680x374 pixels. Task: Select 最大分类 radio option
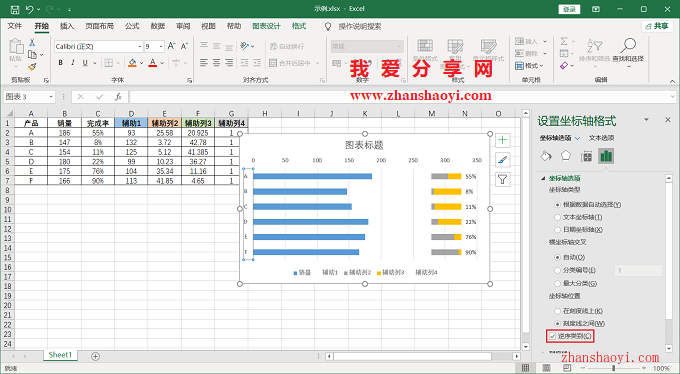click(x=558, y=283)
